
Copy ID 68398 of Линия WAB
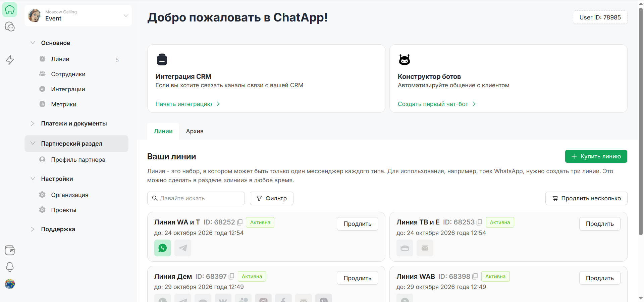click(475, 276)
